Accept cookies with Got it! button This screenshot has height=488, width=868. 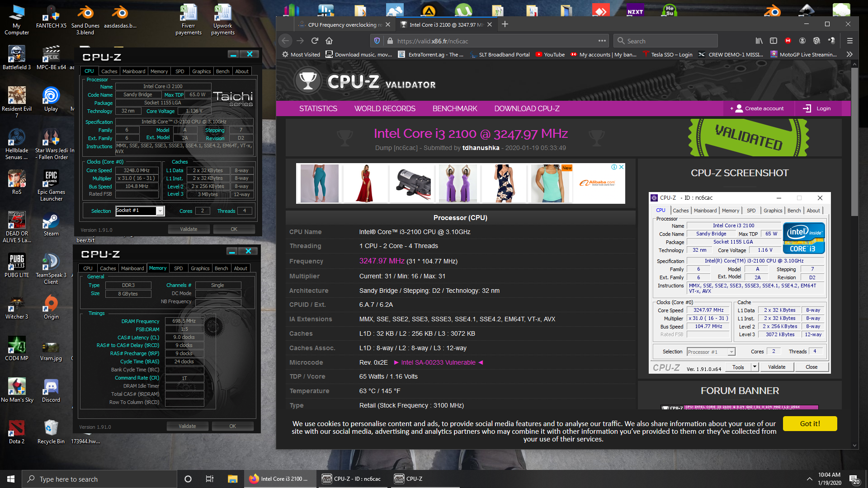810,423
